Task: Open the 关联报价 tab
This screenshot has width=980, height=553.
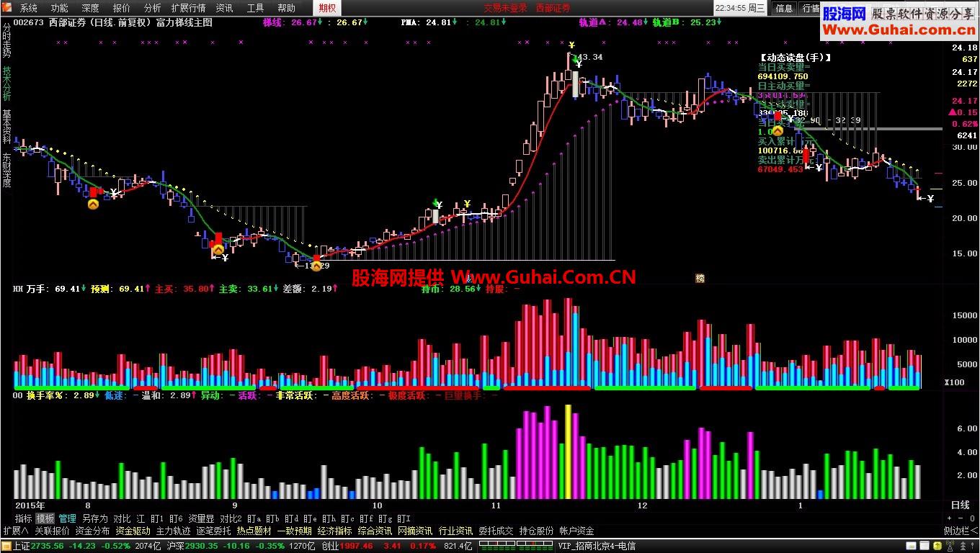Action: 52,531
